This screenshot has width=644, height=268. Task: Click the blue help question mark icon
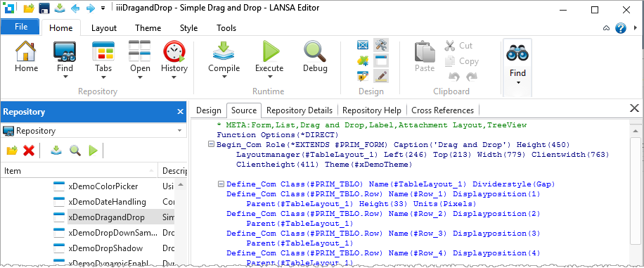(x=621, y=28)
